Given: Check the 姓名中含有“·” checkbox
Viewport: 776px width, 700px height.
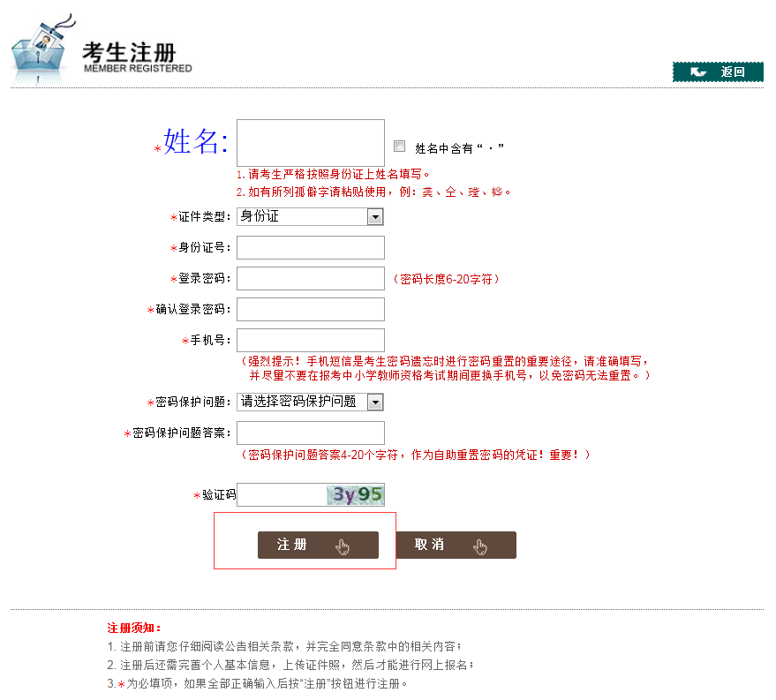Looking at the screenshot, I should pyautogui.click(x=399, y=147).
